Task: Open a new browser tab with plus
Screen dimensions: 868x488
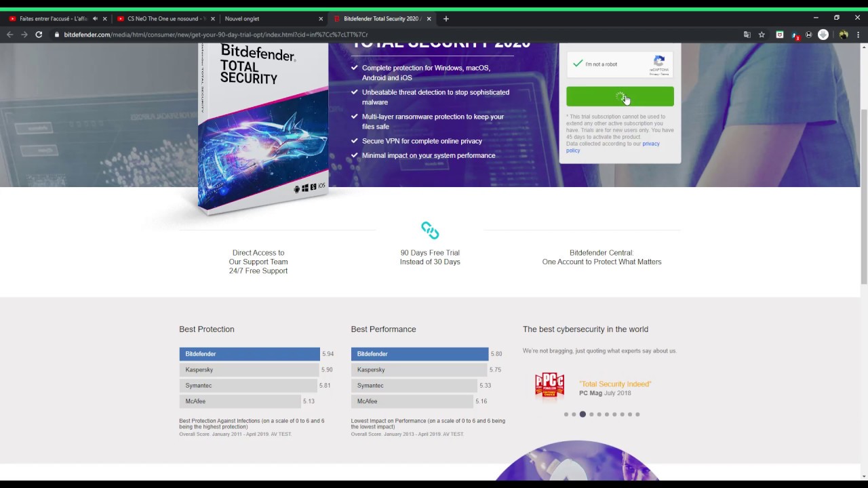Action: point(446,19)
